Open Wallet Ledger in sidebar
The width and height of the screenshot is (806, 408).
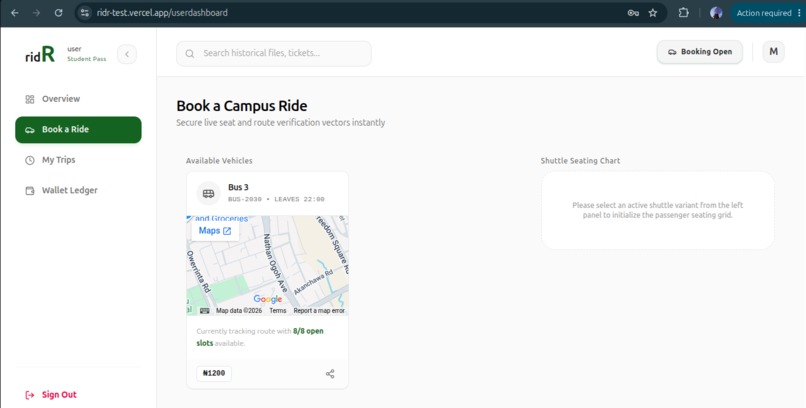(78, 190)
